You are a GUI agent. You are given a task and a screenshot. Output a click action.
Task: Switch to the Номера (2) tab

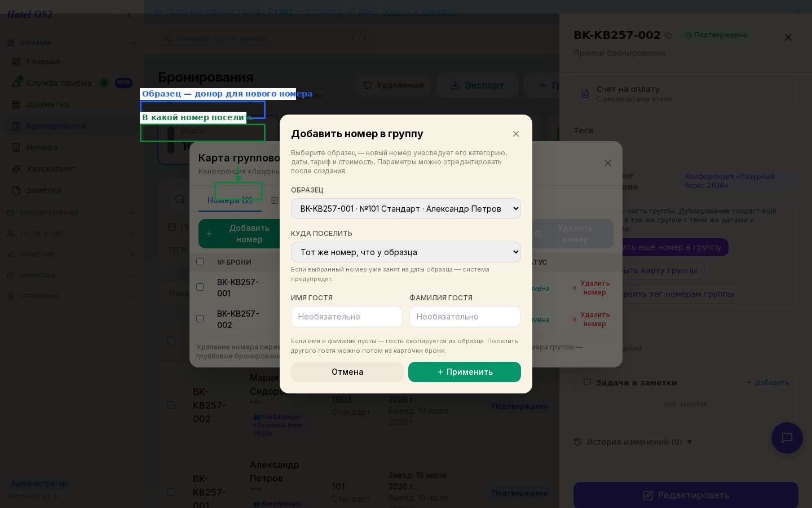tap(230, 200)
